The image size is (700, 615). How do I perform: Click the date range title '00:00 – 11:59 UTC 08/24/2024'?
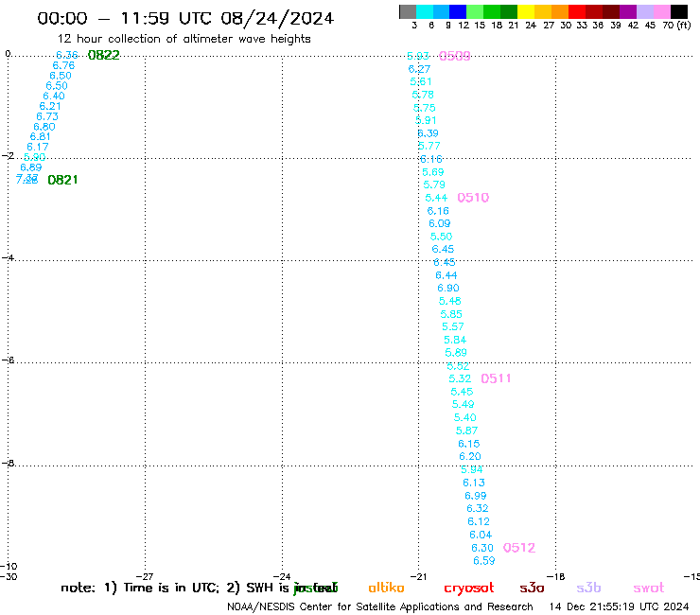(x=185, y=19)
